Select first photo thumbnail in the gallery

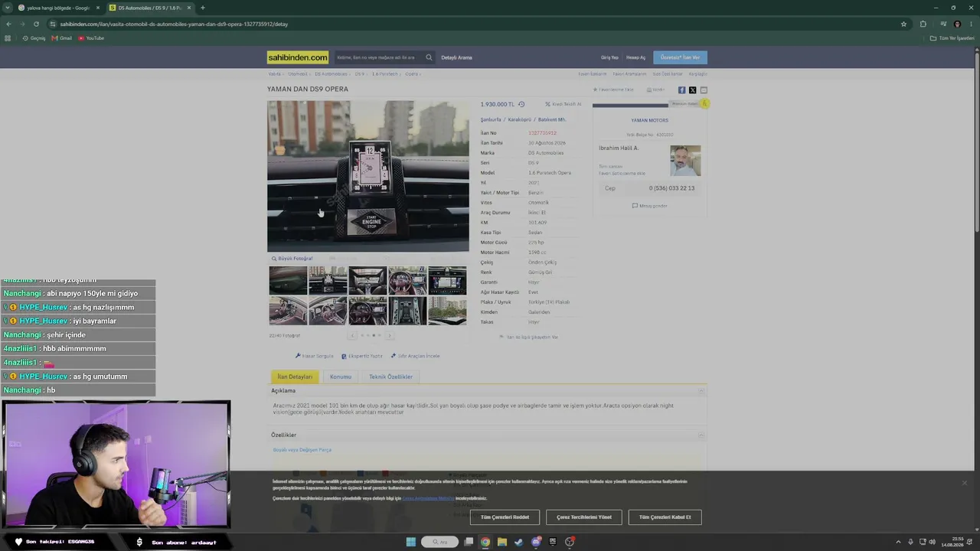click(288, 281)
